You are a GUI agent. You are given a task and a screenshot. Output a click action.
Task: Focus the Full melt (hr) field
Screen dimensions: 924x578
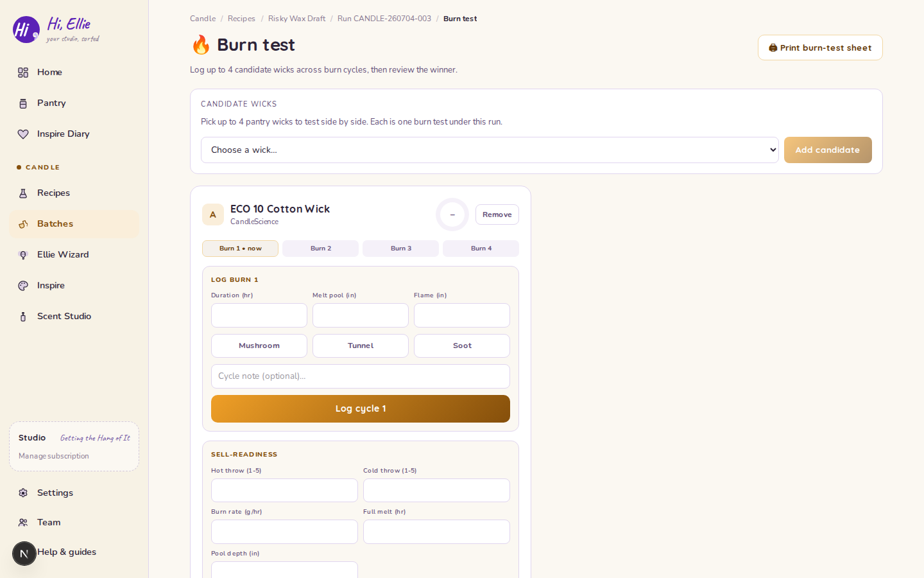click(436, 532)
